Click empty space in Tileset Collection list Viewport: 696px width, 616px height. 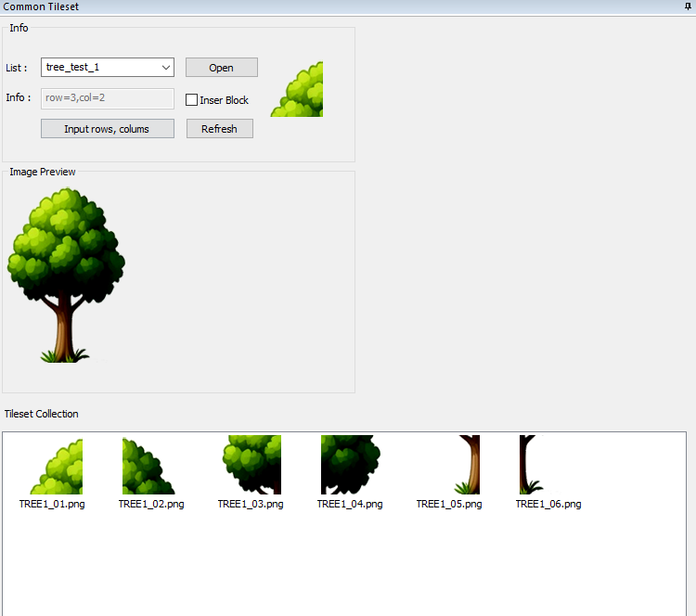coord(353,566)
